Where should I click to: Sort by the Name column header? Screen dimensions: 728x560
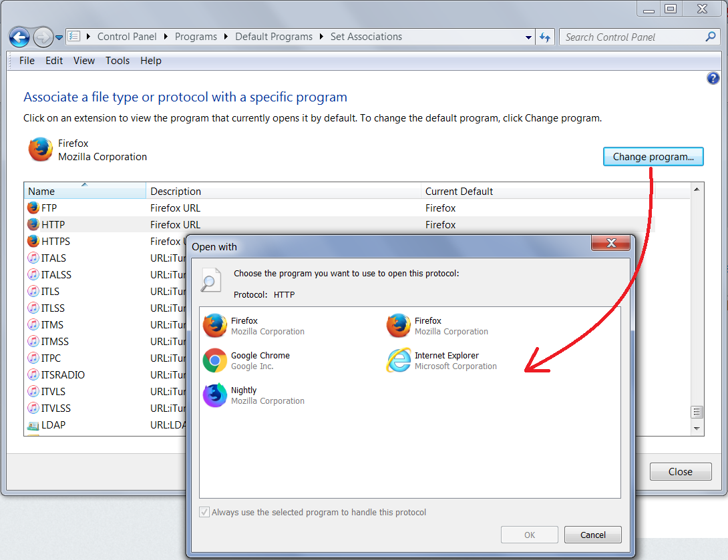(85, 191)
